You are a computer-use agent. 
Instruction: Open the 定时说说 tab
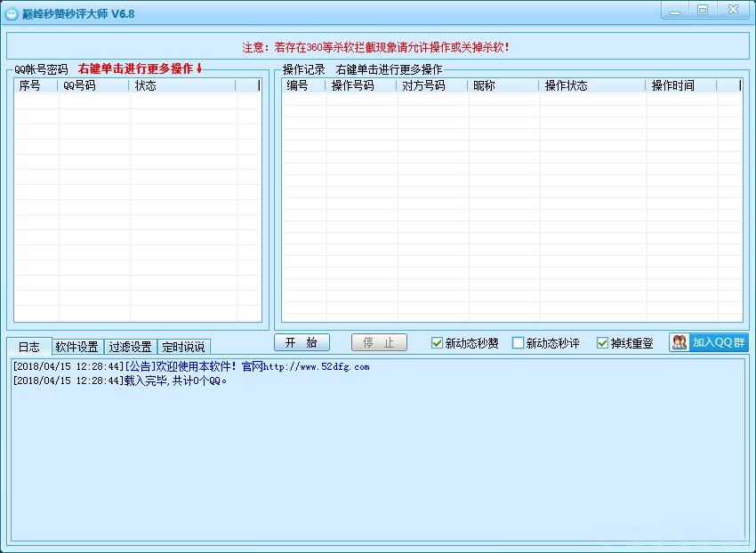[183, 347]
